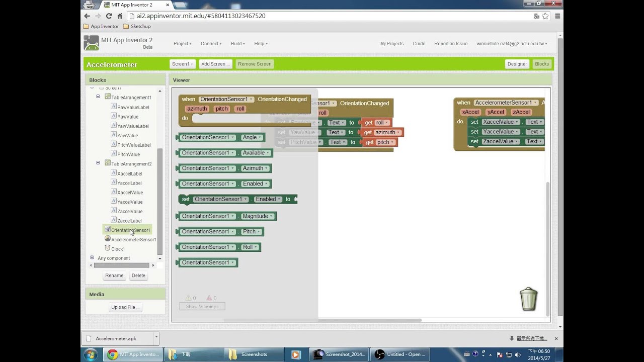
Task: Click the yellow warnings triangle icon
Action: coord(189,298)
